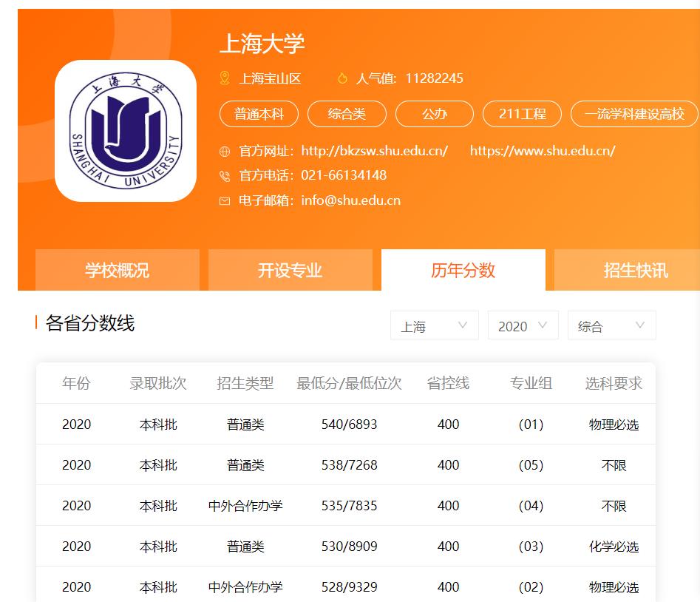Image resolution: width=700 pixels, height=602 pixels.
Task: Click the envelope icon beside 电子邮箱
Action: (x=223, y=200)
